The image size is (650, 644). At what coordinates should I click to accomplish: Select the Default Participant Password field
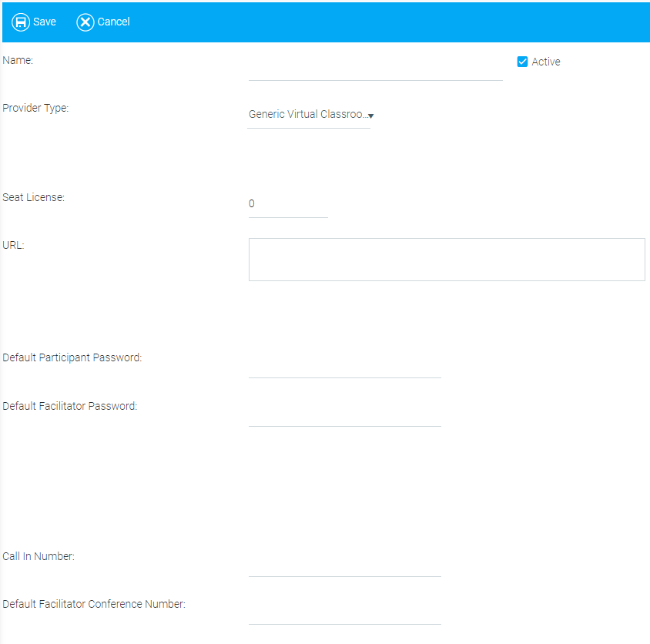pyautogui.click(x=344, y=367)
